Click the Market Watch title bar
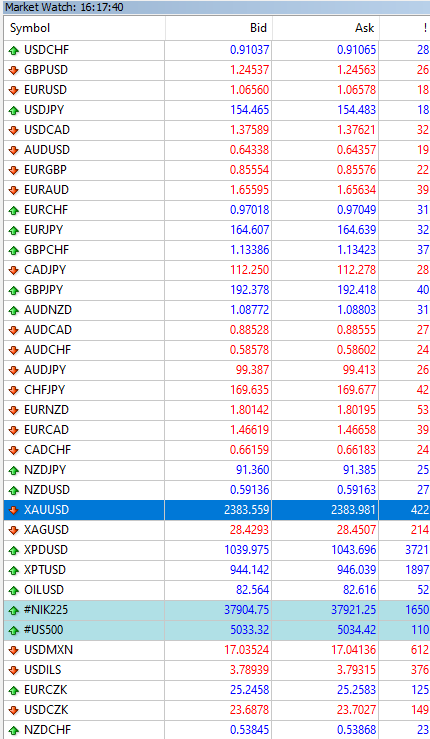 [215, 7]
